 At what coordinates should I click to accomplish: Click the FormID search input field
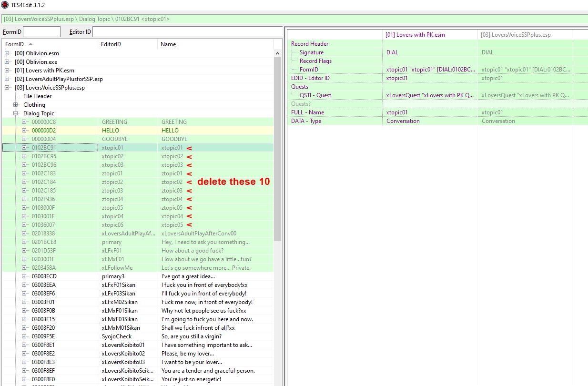click(41, 32)
